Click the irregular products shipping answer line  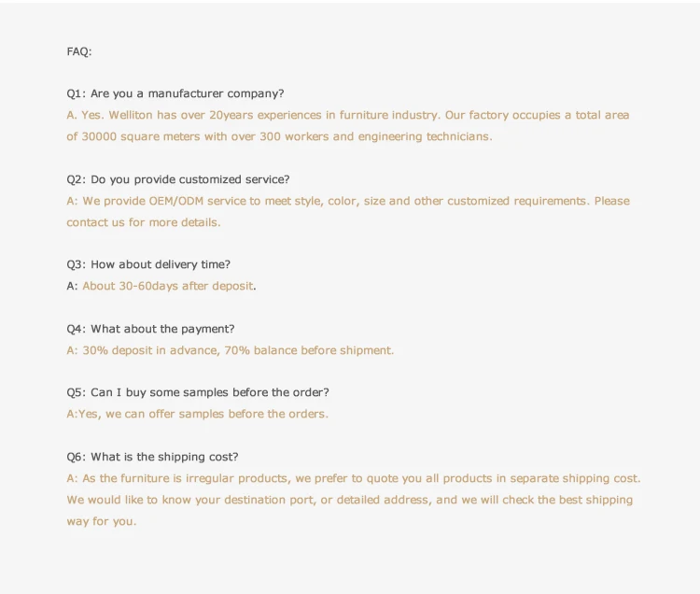[x=354, y=479]
